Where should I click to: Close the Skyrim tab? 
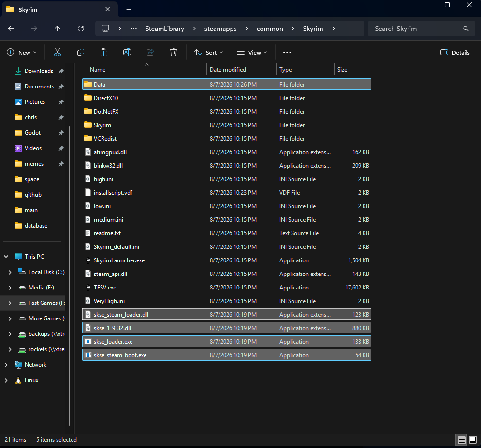click(x=108, y=9)
